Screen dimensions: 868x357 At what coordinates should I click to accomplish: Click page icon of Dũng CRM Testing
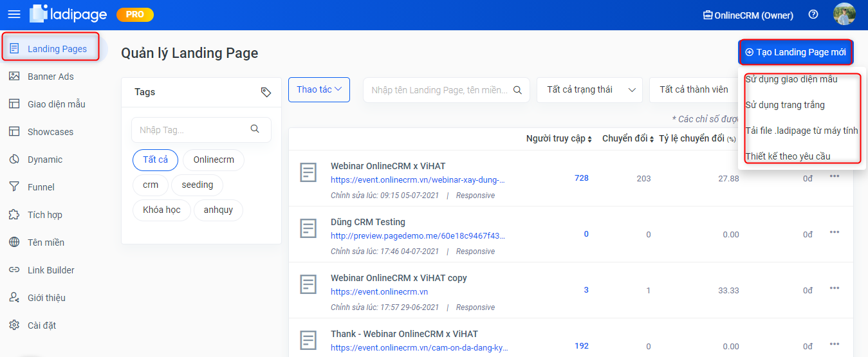coord(309,228)
